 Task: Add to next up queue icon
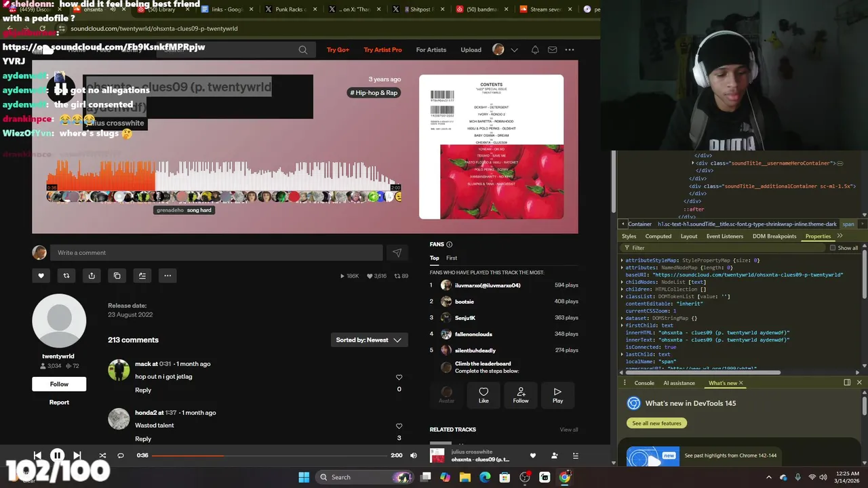(142, 275)
